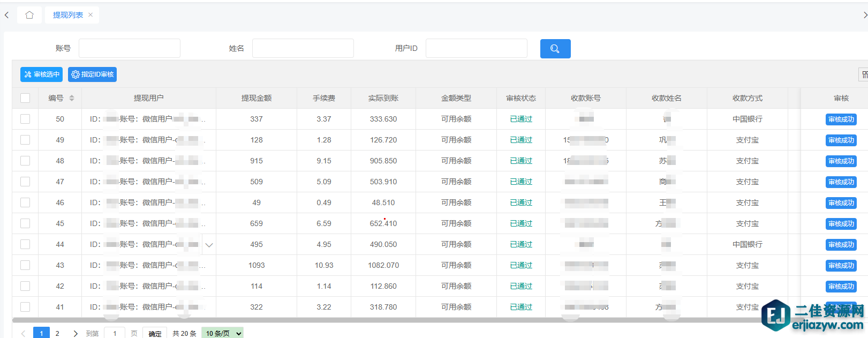Image resolution: width=868 pixels, height=338 pixels.
Task: Open the 10 条/页 page size dropdown
Action: (222, 333)
